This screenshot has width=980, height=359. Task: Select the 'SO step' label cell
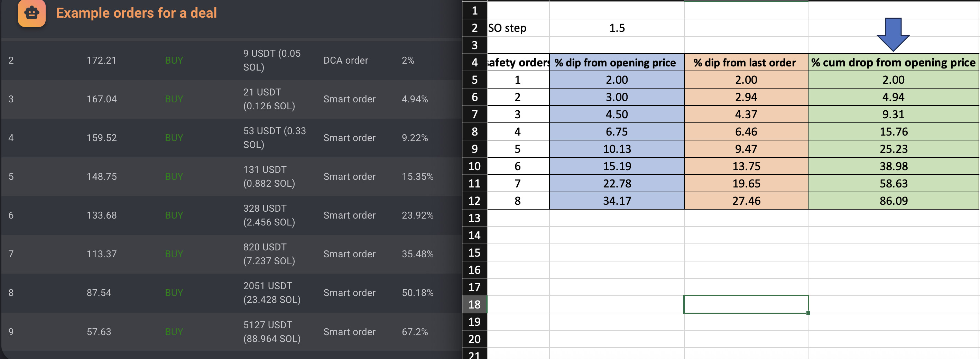coord(518,28)
